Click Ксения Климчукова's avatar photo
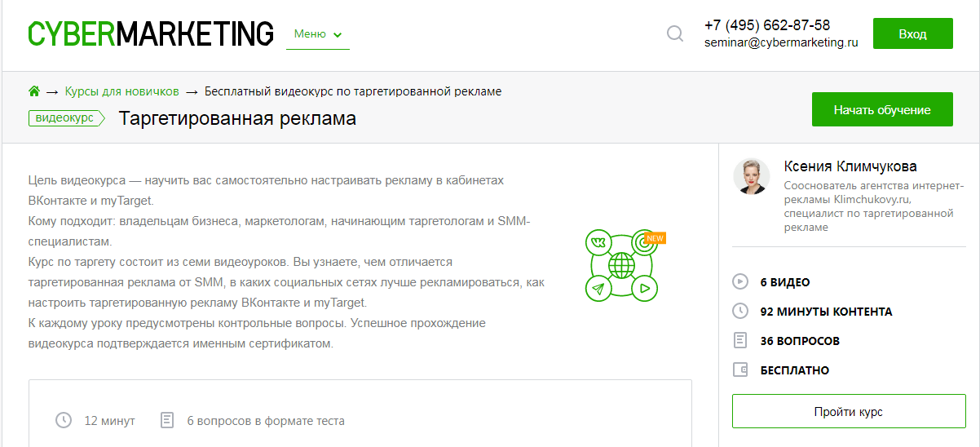The height and width of the screenshot is (447, 980). click(752, 176)
